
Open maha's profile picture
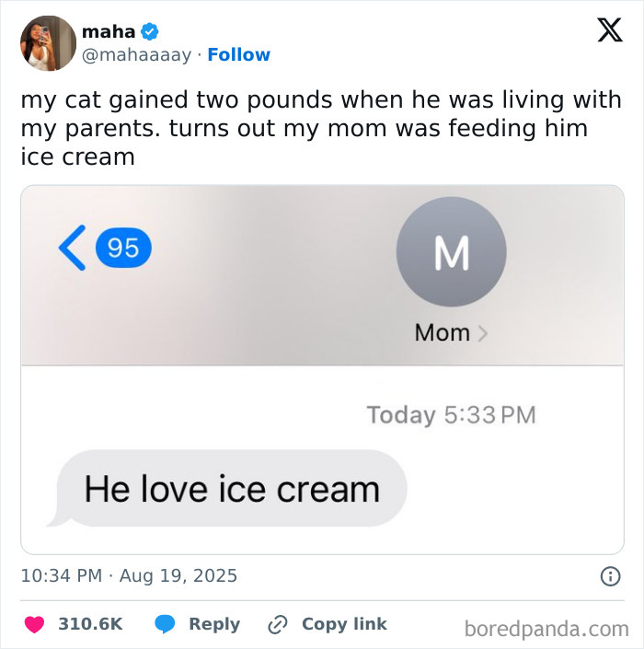coord(49,43)
